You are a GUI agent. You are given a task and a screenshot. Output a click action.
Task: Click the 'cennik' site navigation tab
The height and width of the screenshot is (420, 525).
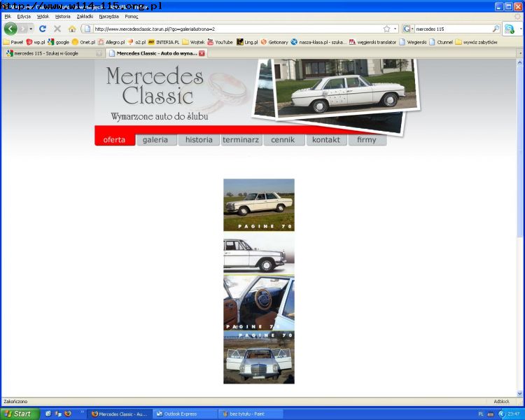click(x=283, y=140)
